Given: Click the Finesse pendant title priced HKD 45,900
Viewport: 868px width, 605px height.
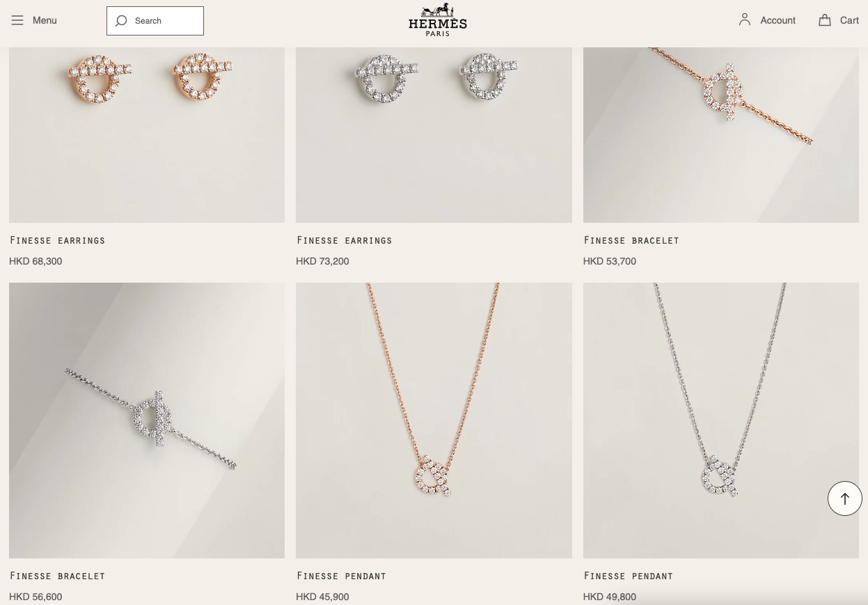Looking at the screenshot, I should tap(341, 576).
